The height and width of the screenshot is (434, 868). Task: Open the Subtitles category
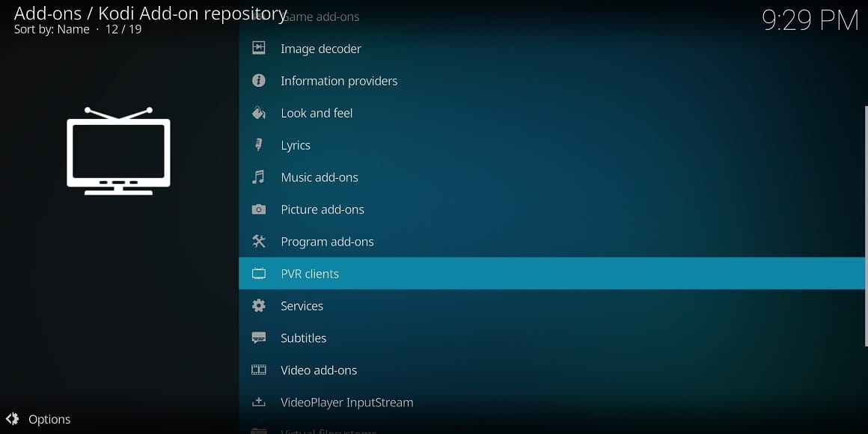pos(304,338)
